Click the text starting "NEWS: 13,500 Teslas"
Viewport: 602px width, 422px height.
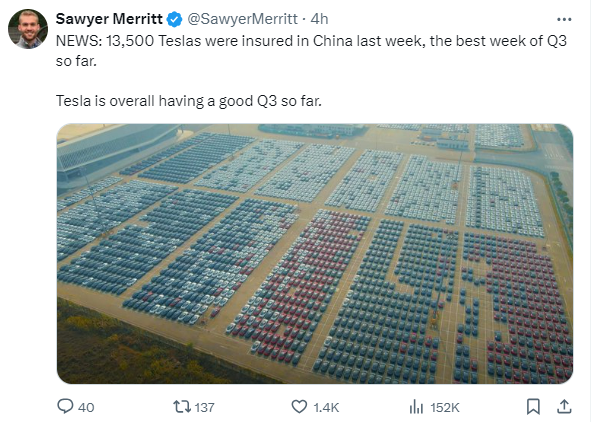pos(311,51)
